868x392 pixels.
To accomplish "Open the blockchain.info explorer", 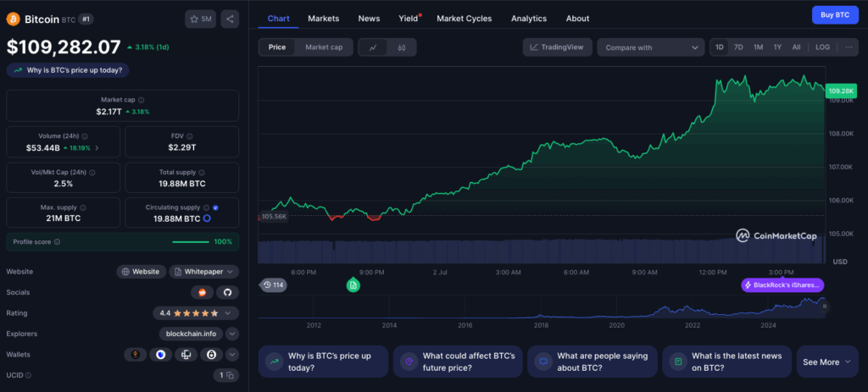I will click(191, 334).
